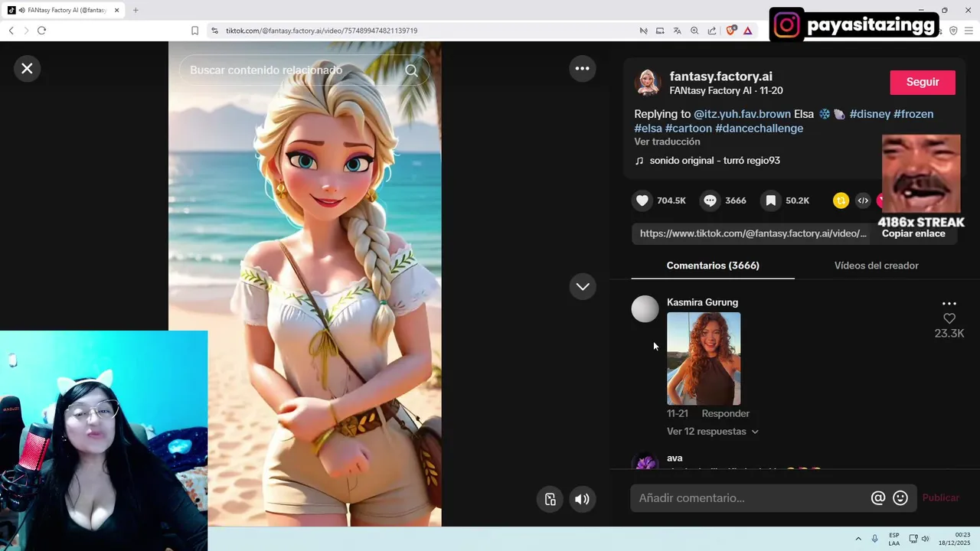Open the picture-in-picture icon in address bar
The height and width of the screenshot is (551, 980).
tap(660, 31)
